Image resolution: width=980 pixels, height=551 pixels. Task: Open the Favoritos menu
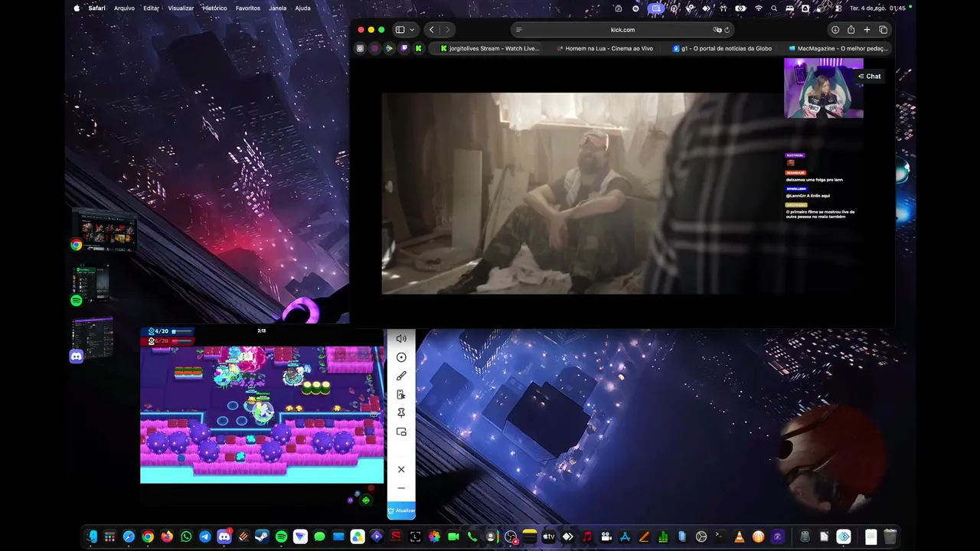click(x=248, y=8)
